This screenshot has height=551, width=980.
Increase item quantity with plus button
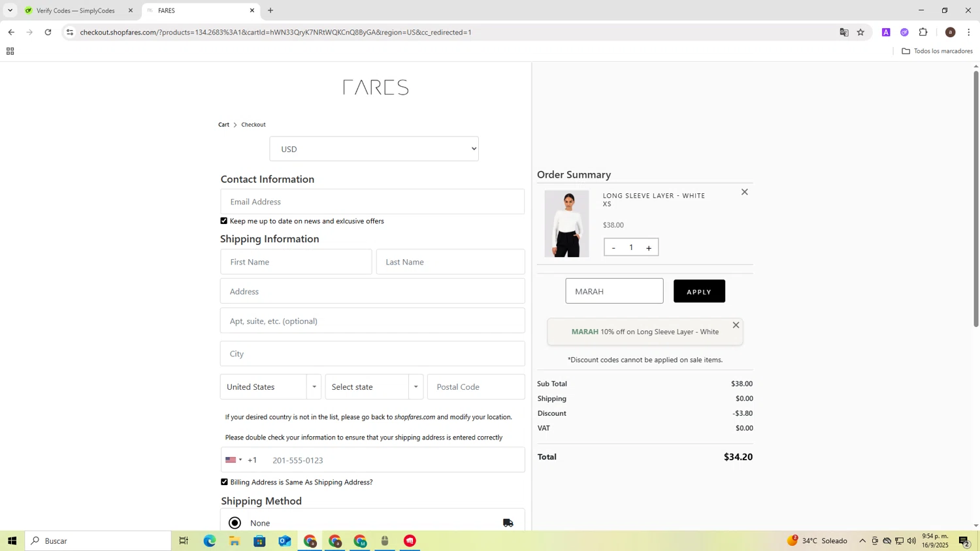649,247
